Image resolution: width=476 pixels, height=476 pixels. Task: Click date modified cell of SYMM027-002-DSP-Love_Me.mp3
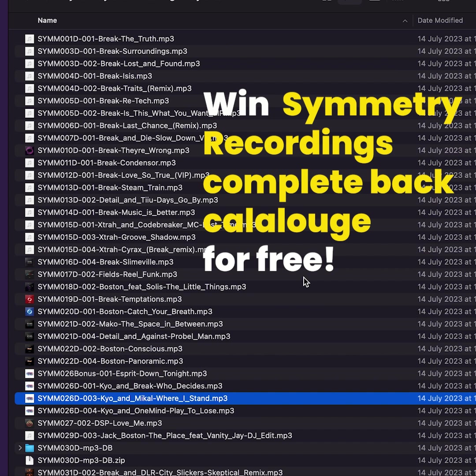[446, 423]
